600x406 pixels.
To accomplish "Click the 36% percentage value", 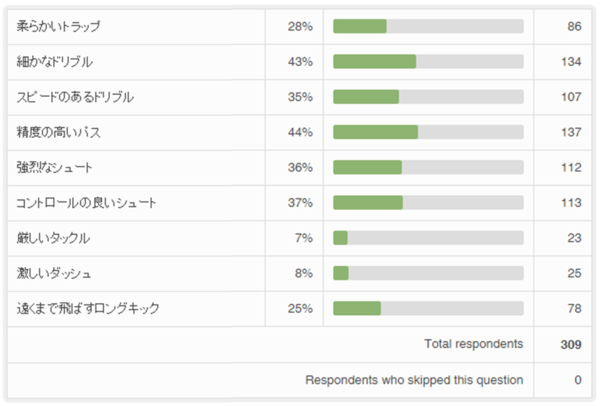I will point(300,168).
